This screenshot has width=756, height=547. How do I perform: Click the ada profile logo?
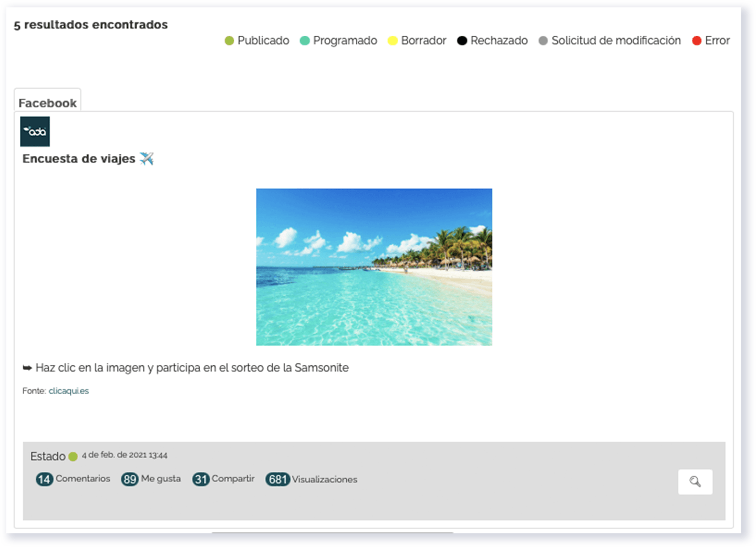point(35,131)
